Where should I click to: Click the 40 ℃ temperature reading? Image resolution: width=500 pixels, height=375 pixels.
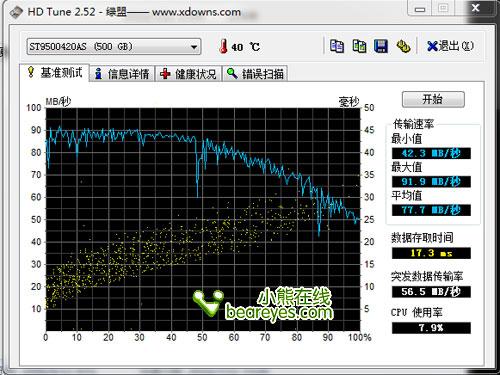click(245, 47)
